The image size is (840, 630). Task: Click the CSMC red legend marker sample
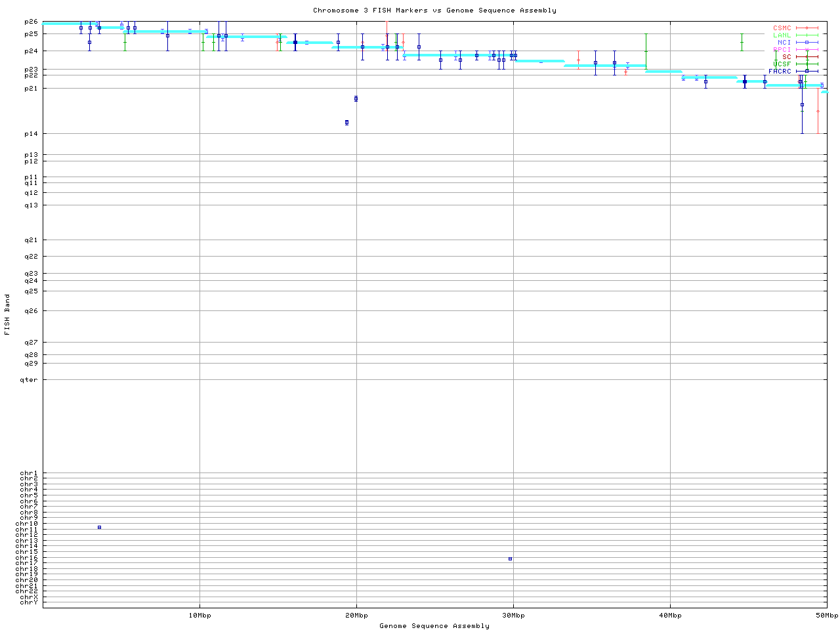pos(807,28)
